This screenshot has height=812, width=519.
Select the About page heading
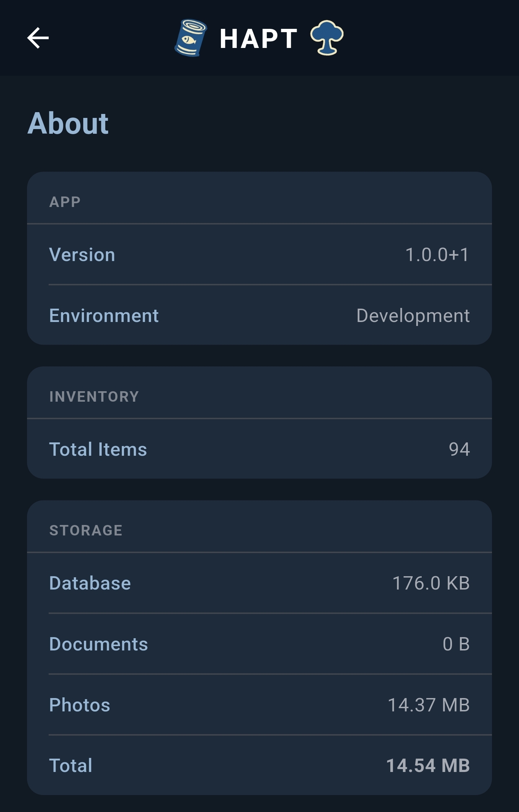68,123
